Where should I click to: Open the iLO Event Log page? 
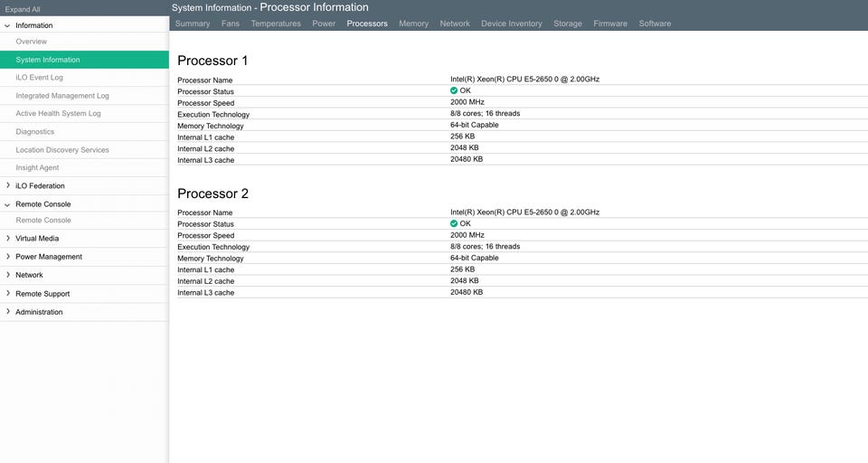tap(39, 78)
